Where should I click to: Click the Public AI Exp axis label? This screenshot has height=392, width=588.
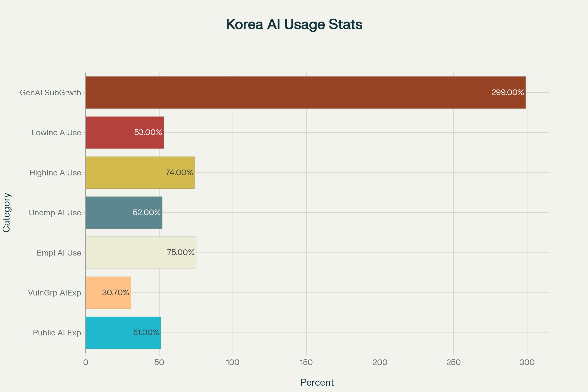click(57, 333)
